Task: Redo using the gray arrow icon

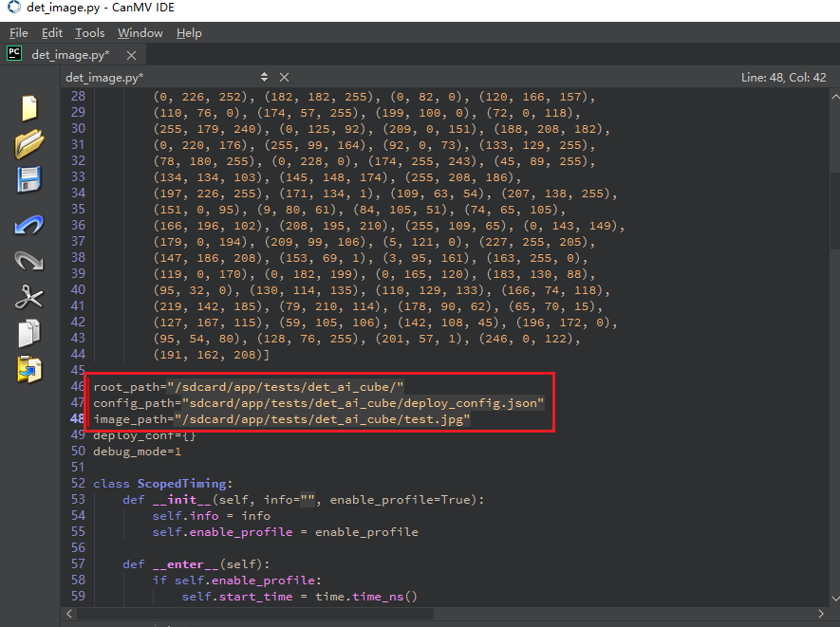Action: pos(28,261)
